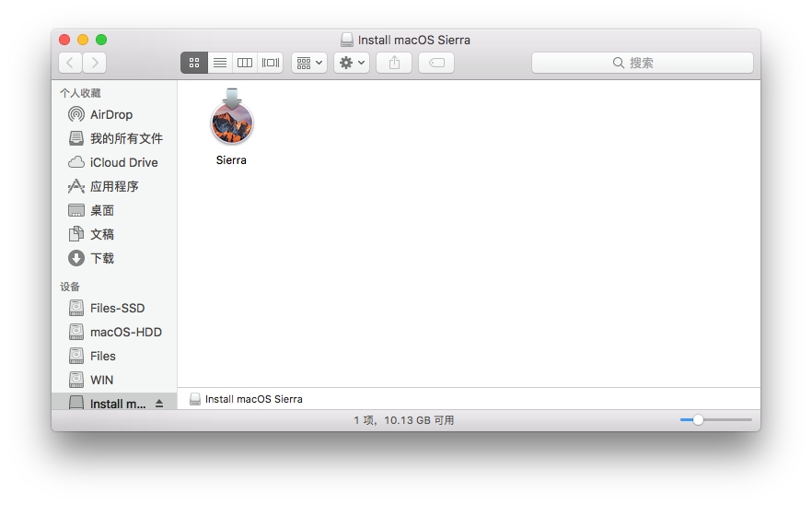The height and width of the screenshot is (505, 812).
Task: Click the Sierra file name label
Action: pyautogui.click(x=231, y=160)
